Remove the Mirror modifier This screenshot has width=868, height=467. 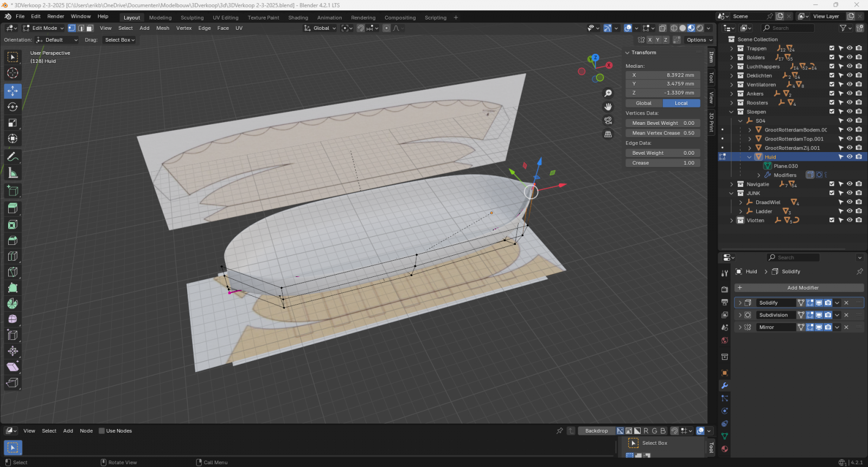click(846, 327)
